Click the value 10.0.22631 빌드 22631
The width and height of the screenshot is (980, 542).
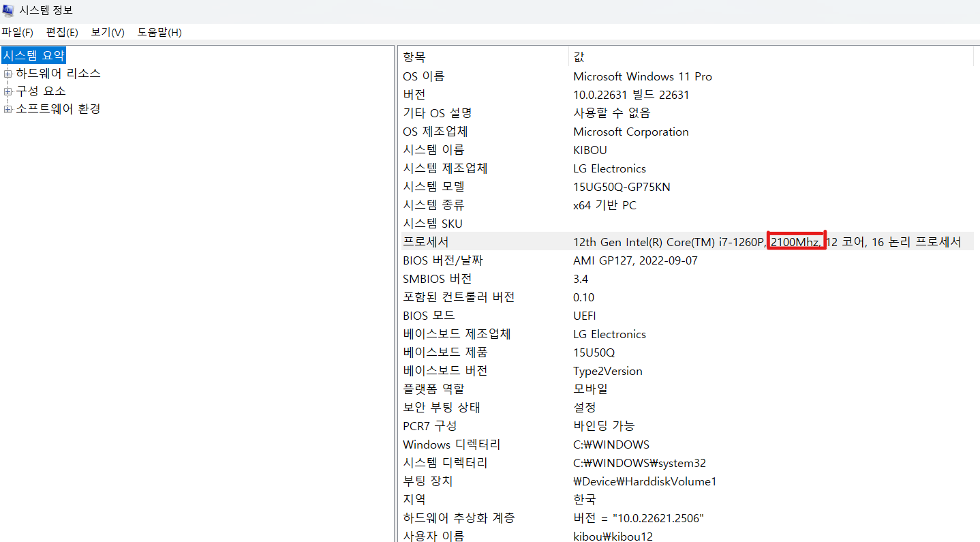click(x=631, y=95)
